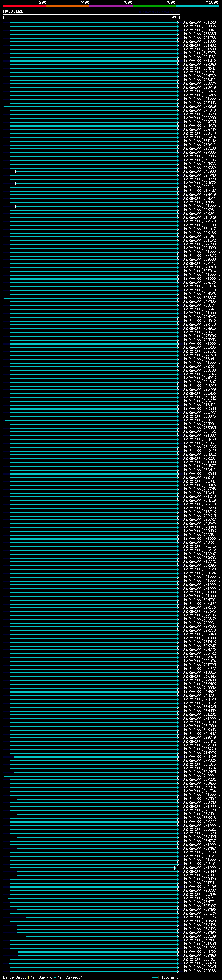This screenshot has height=980, width=222.
Task: Select hit label UniRef100_B5XDS1
Action: click(x=199, y=443)
